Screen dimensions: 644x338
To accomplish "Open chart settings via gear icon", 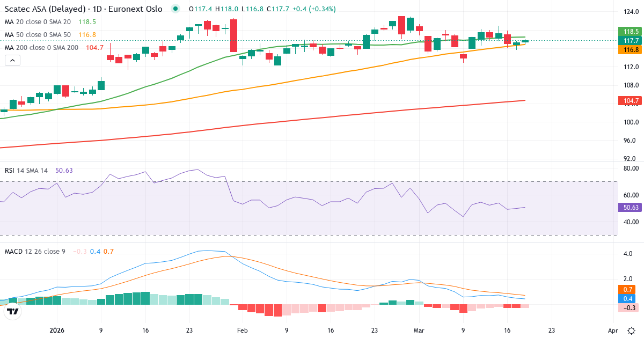I will pyautogui.click(x=632, y=330).
